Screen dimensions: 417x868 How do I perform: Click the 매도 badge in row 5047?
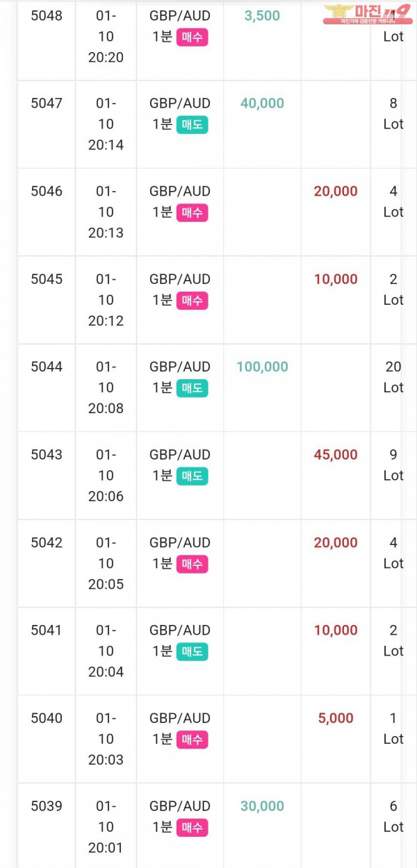192,125
